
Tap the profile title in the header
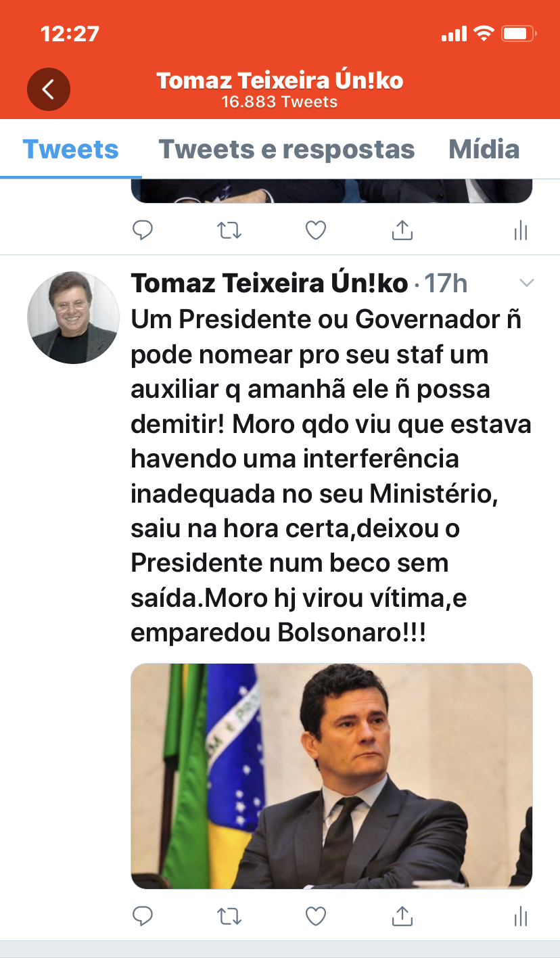(280, 81)
